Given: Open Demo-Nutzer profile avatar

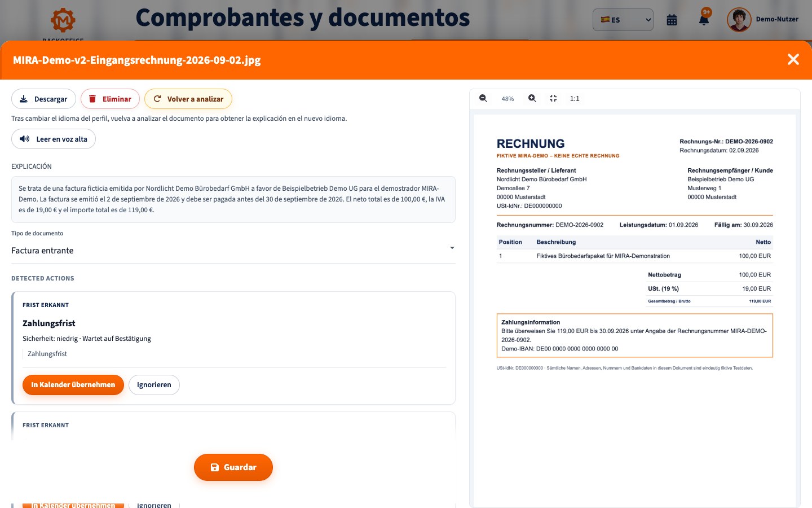Looking at the screenshot, I should [x=739, y=20].
